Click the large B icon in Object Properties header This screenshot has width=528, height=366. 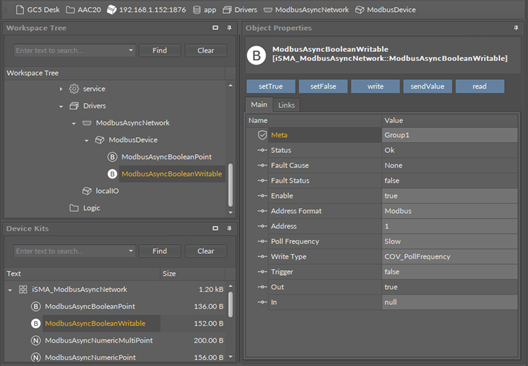[256, 55]
